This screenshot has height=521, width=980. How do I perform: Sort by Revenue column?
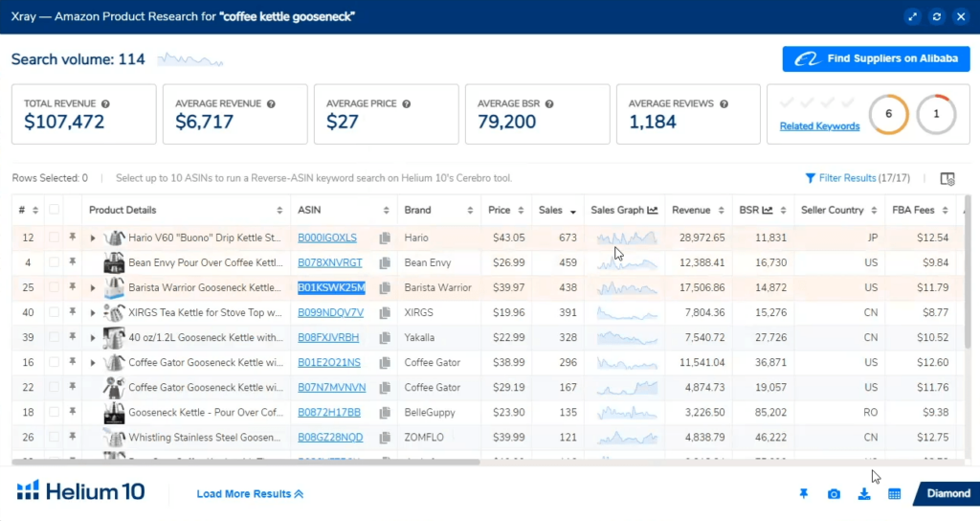(x=721, y=211)
